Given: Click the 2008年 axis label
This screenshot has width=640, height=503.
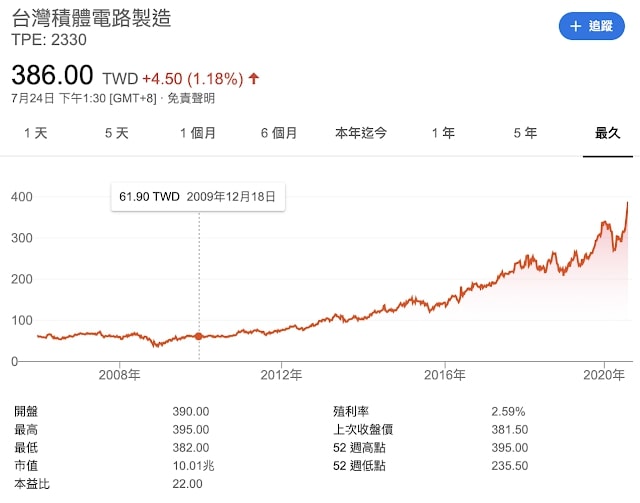Looking at the screenshot, I should [x=120, y=375].
